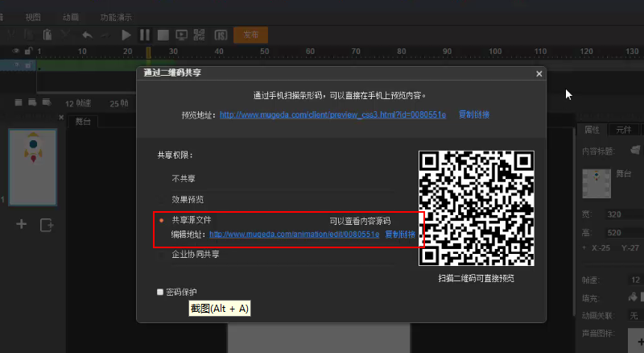Click the import page icon beside plus
Viewport: 644px width, 353px height.
(x=47, y=225)
